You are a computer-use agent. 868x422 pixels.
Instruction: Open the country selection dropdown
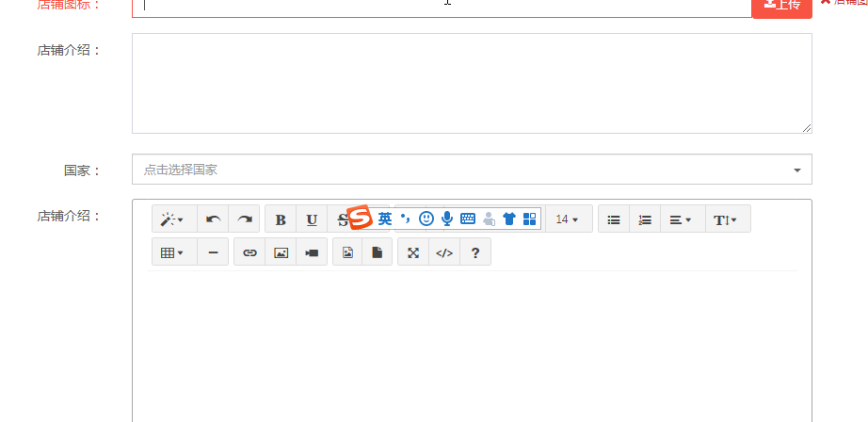click(x=471, y=170)
